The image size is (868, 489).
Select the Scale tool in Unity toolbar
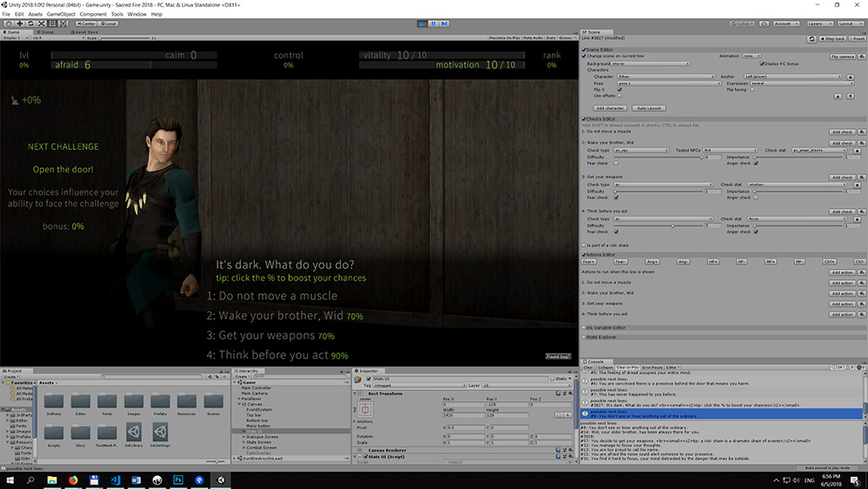tap(42, 23)
